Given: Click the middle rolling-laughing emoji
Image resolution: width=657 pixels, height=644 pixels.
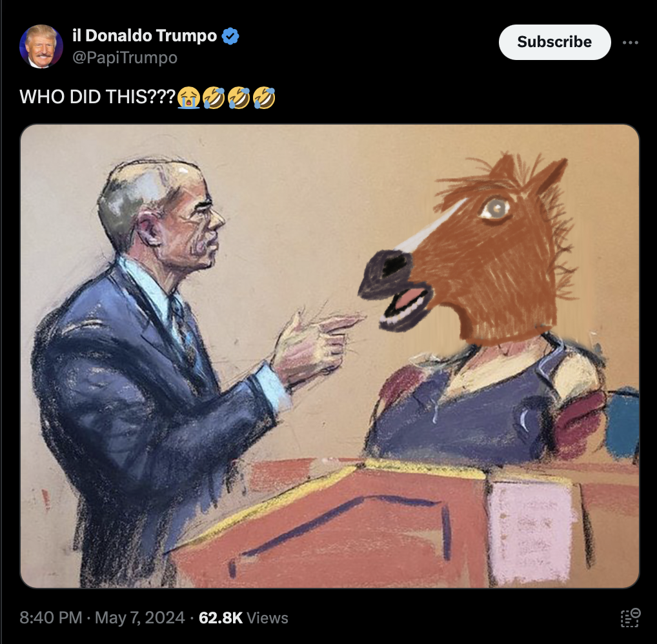Looking at the screenshot, I should click(x=239, y=97).
